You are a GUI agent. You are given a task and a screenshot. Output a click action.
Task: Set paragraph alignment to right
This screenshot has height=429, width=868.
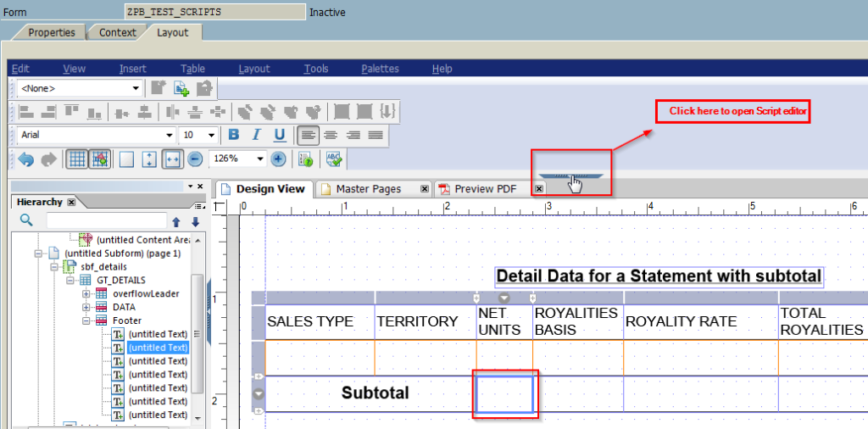point(353,135)
